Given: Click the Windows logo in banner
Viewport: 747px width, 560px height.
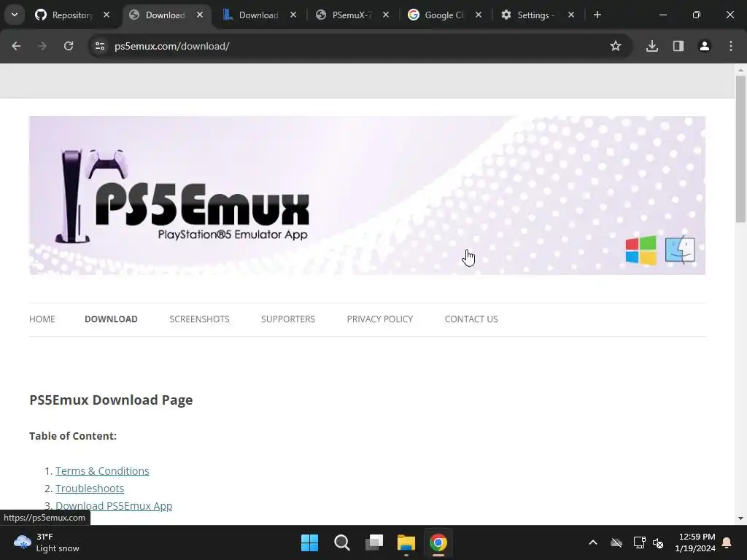Looking at the screenshot, I should (640, 250).
